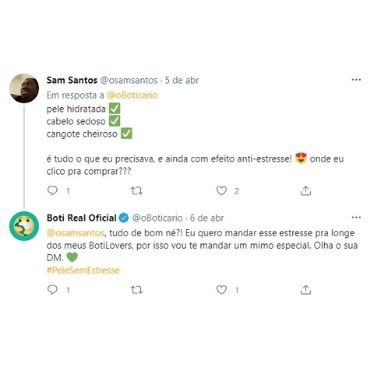Share the Boti Real Oficial tweet
370x370 pixels.
click(306, 289)
